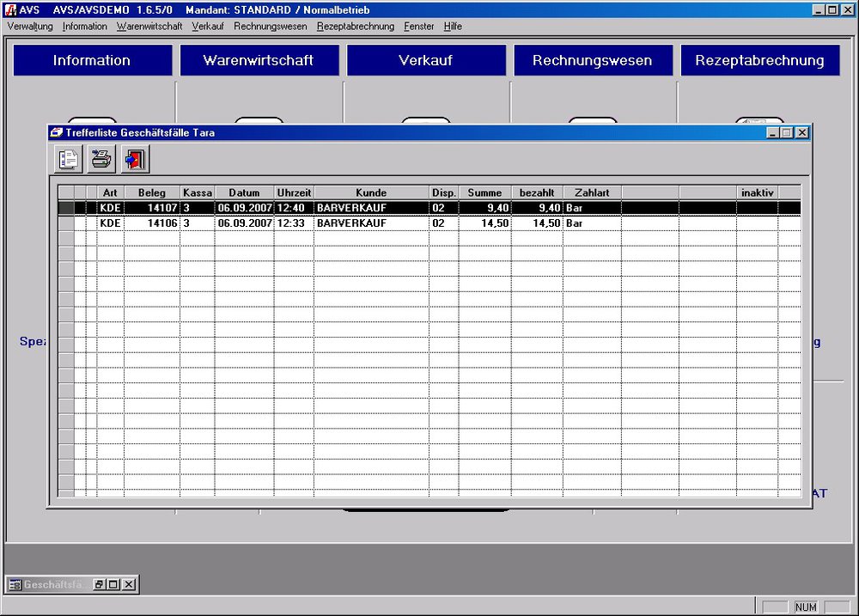859x616 pixels.
Task: Open the Warenwirtschaft menu
Action: [149, 27]
